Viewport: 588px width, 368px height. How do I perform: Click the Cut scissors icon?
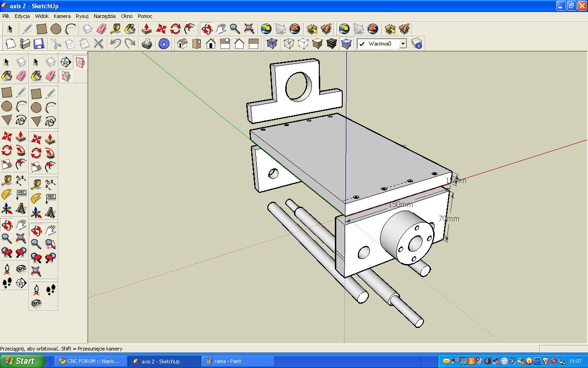coord(56,44)
